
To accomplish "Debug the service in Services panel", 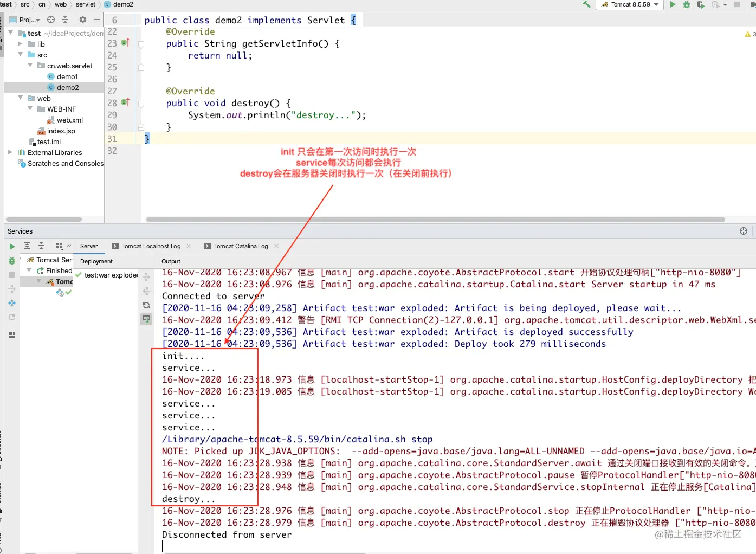I will pyautogui.click(x=12, y=261).
